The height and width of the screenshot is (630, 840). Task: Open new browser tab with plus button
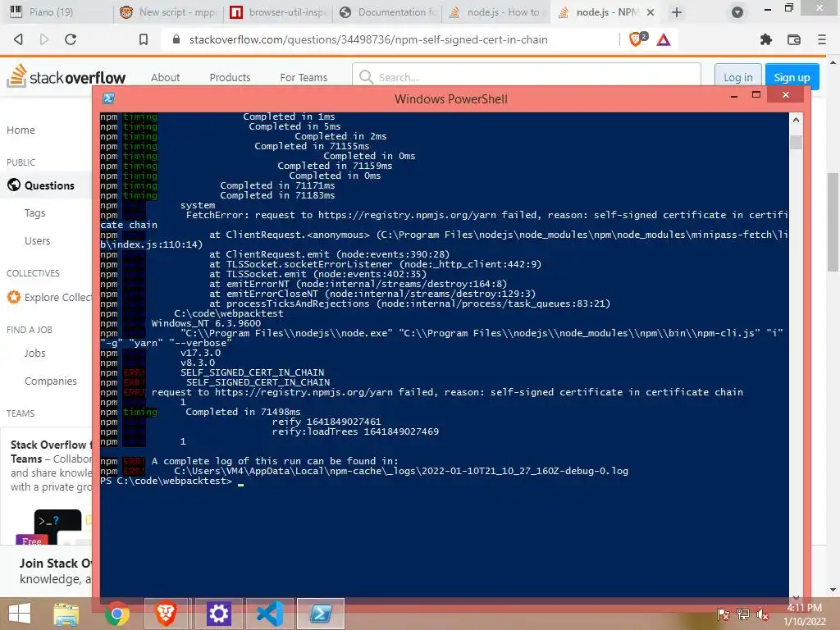pos(677,11)
